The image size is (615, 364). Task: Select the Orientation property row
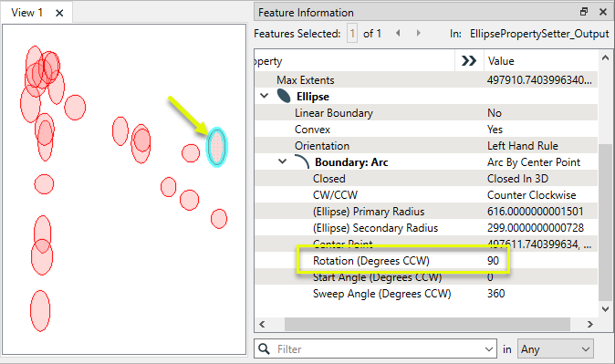[426, 146]
